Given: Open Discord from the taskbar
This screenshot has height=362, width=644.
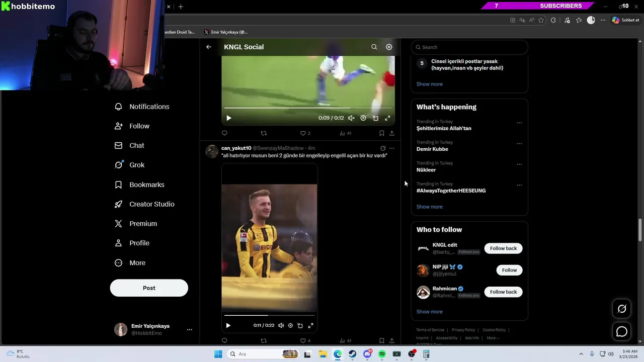Looking at the screenshot, I should click(367, 354).
